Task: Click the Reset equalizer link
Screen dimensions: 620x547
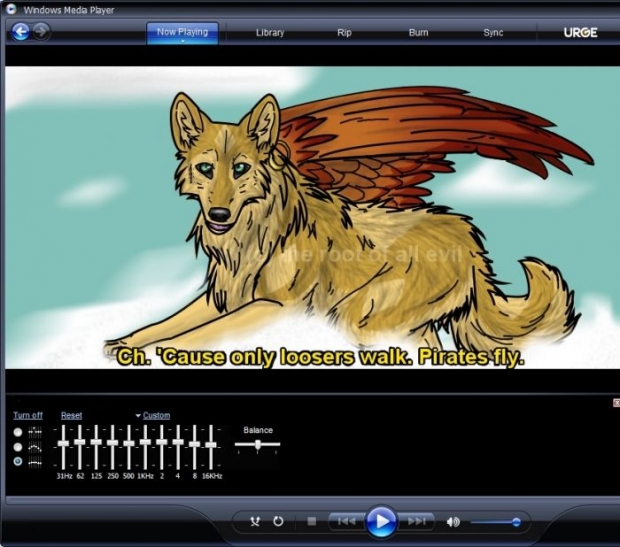Action: (71, 415)
